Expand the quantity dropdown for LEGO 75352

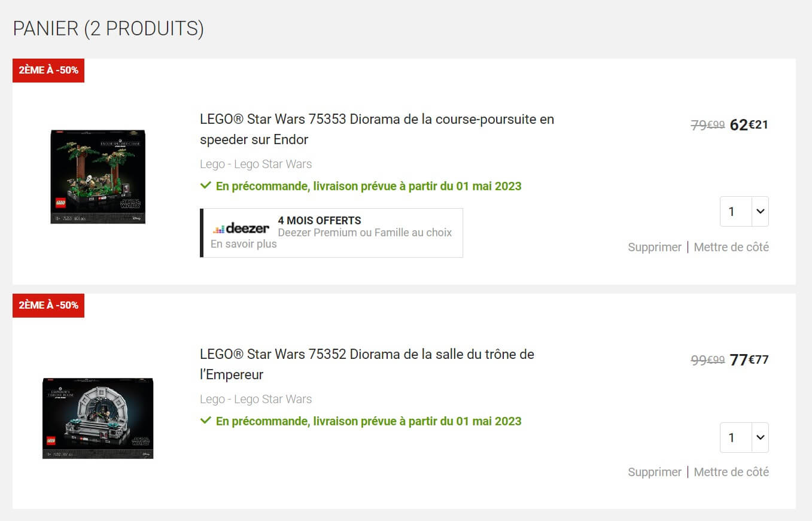744,437
